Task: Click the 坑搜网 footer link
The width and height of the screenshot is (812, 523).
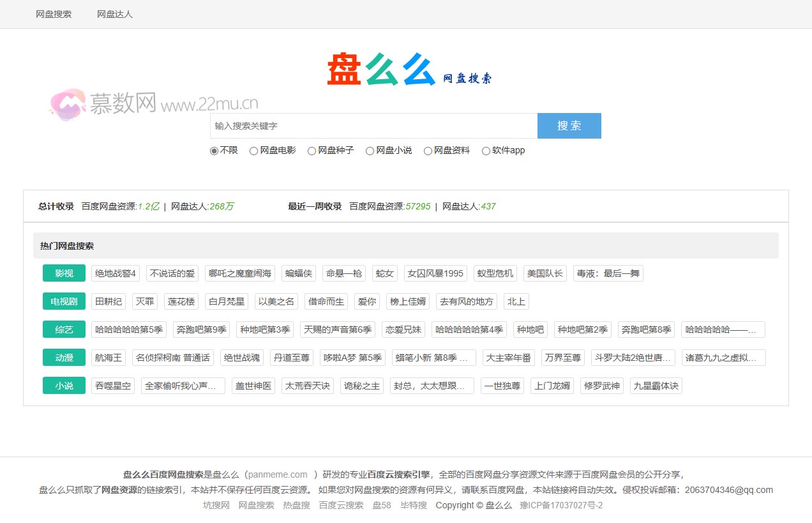Action: tap(215, 504)
